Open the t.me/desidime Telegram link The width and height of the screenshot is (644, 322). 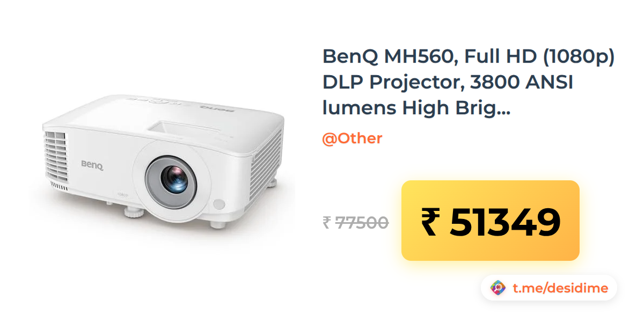pyautogui.click(x=560, y=288)
